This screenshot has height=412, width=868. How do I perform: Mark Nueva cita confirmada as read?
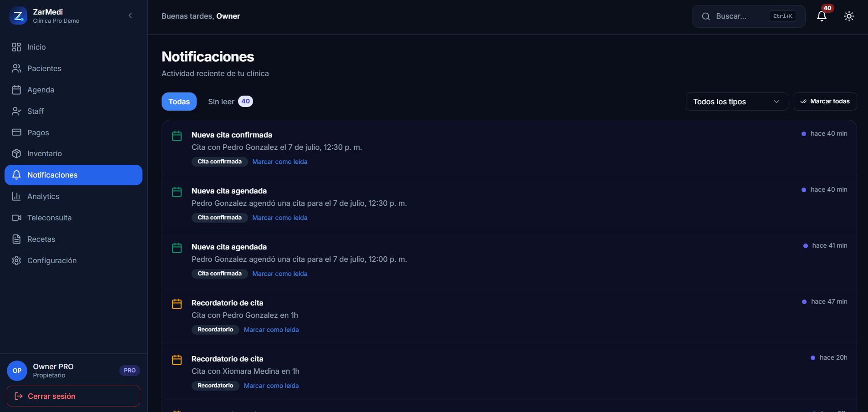pyautogui.click(x=280, y=162)
